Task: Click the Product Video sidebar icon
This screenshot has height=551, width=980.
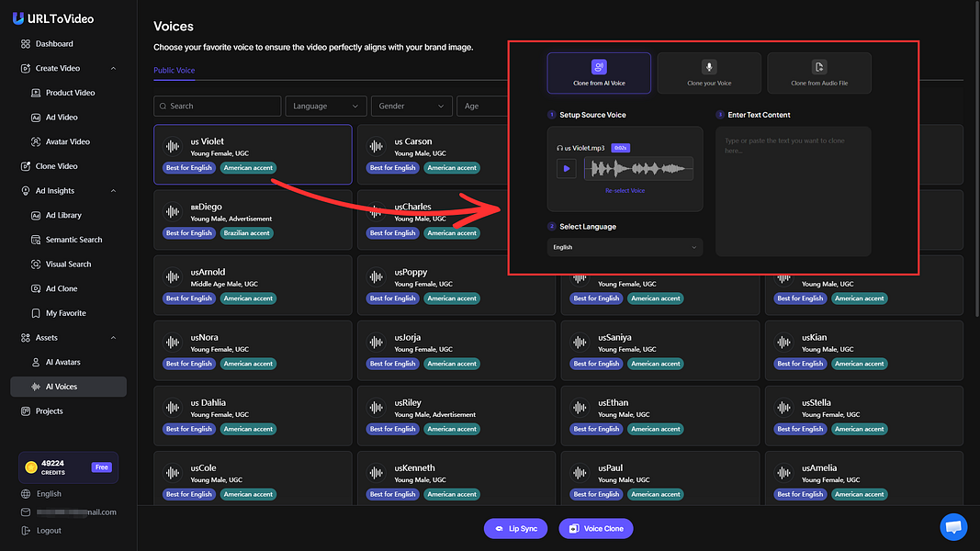Action: coord(36,93)
